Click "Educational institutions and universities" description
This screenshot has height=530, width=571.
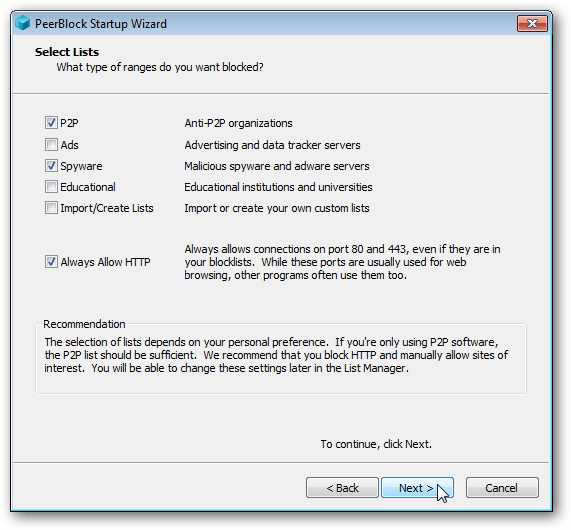[x=278, y=187]
